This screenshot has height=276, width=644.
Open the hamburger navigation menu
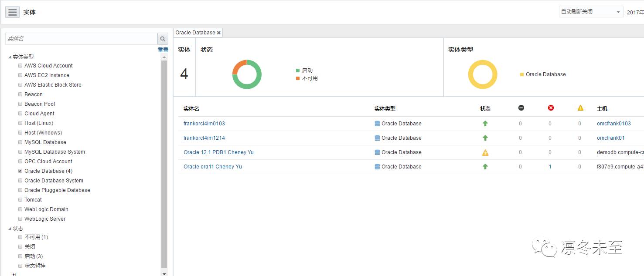click(12, 12)
